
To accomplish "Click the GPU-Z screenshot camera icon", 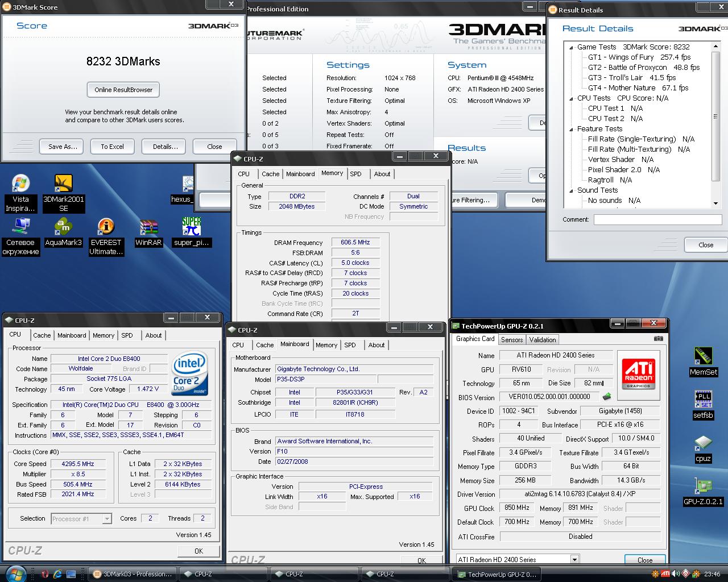I will coord(659,339).
